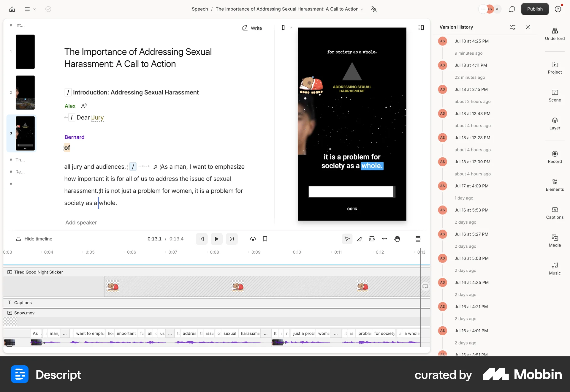The height and width of the screenshot is (392, 570).
Task: Open the Speech breadcrumb menu item
Action: 199,9
